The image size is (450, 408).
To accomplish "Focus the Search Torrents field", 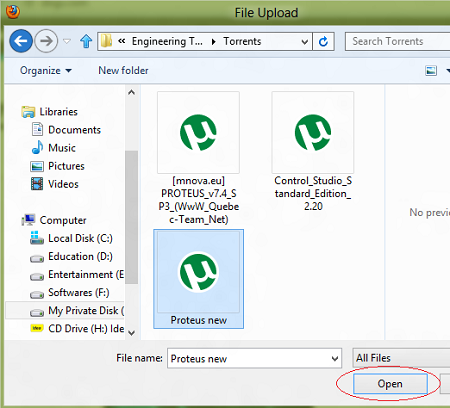I will click(x=398, y=41).
